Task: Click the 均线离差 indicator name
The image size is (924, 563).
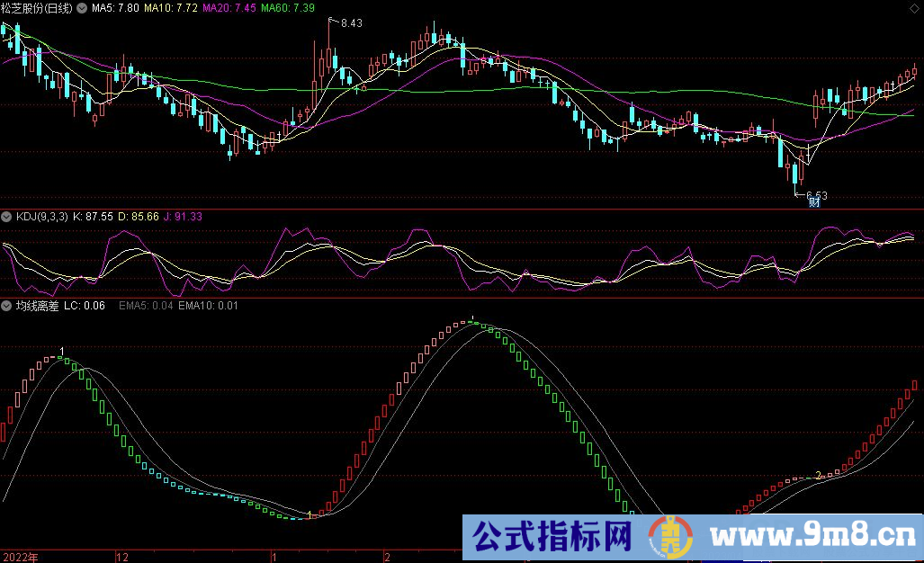Action: pos(37,306)
